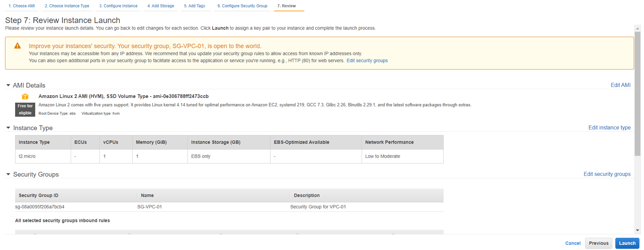Click Edit security groups beside Security Groups header
This screenshot has height=250, width=644.
click(x=607, y=174)
